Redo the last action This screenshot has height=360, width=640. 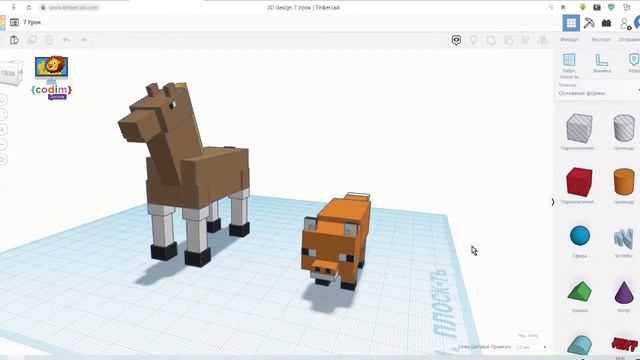point(83,40)
